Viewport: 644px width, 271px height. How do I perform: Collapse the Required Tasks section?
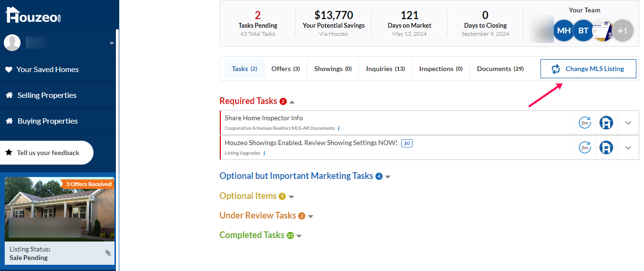pyautogui.click(x=292, y=102)
